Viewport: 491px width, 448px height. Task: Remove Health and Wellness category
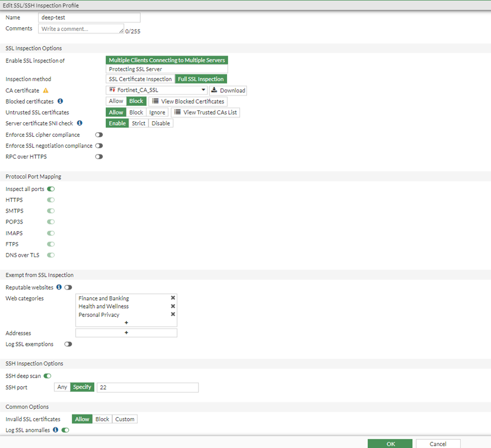point(173,306)
